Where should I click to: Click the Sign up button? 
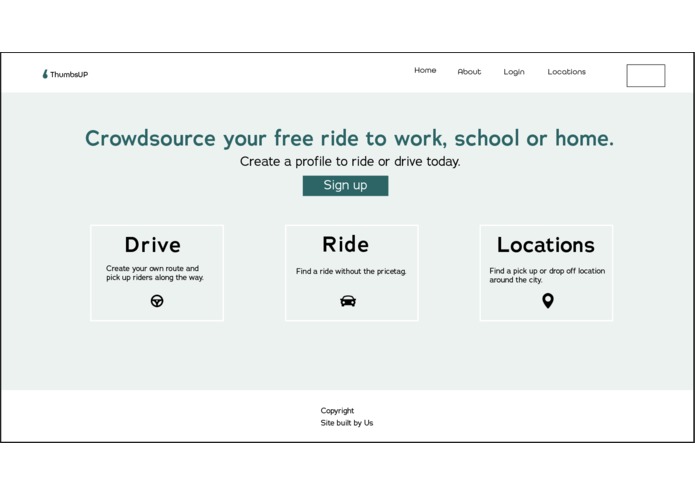click(345, 186)
